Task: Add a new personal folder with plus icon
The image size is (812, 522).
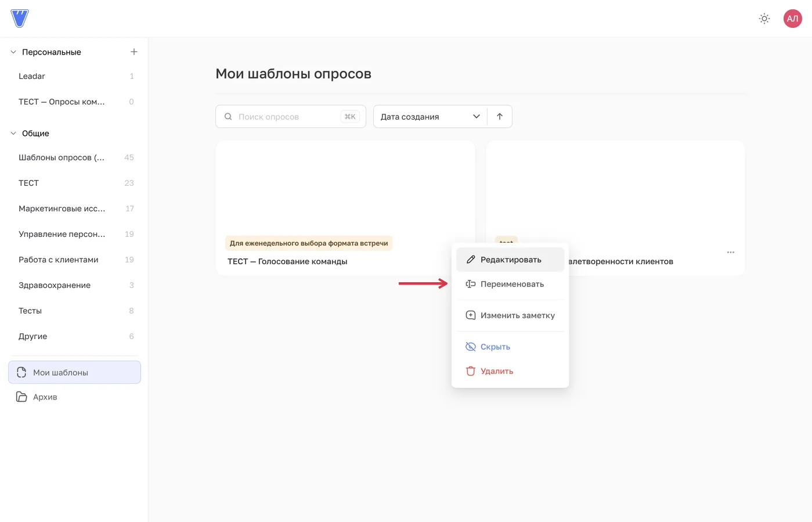Action: [x=134, y=52]
